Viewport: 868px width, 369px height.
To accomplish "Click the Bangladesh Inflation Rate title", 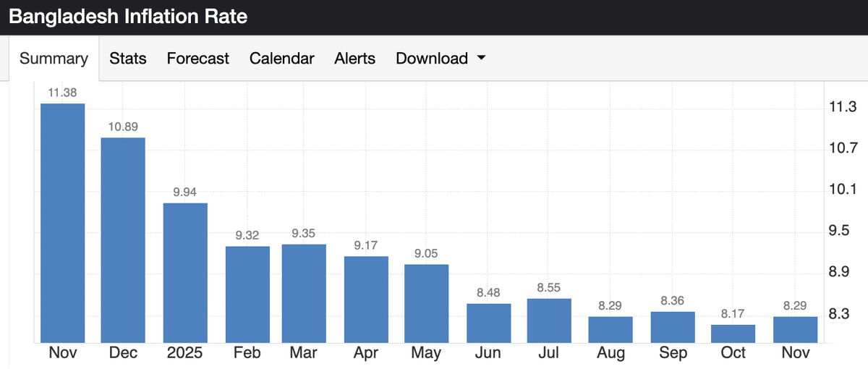I will (128, 17).
